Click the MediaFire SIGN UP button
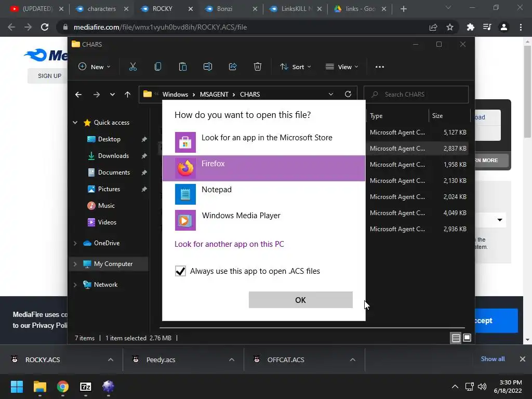This screenshot has height=399, width=532. (49, 76)
